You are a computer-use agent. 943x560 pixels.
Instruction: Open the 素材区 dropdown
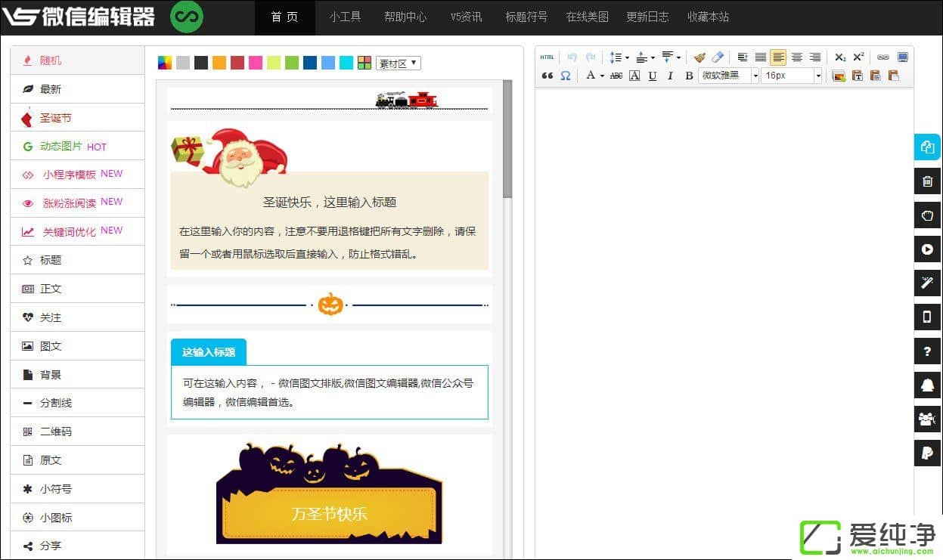[x=399, y=63]
